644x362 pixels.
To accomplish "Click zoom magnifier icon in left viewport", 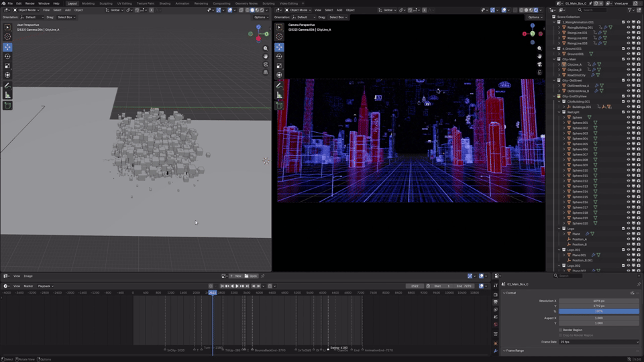I will click(x=266, y=48).
